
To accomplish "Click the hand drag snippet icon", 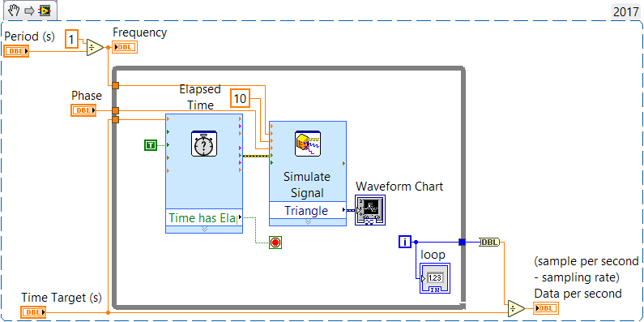I will point(14,10).
